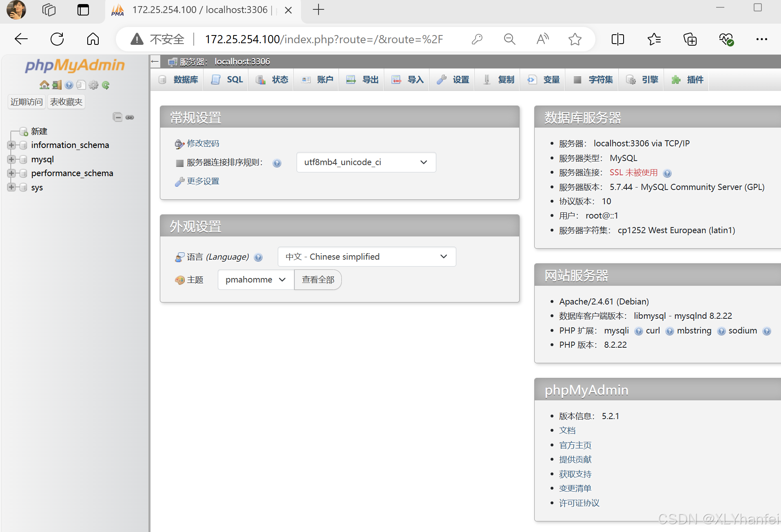781x532 pixels.
Task: Collapse all navigation tree nodes
Action: pos(117,117)
